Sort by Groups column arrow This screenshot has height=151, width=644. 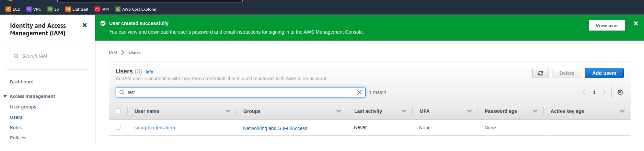click(339, 111)
